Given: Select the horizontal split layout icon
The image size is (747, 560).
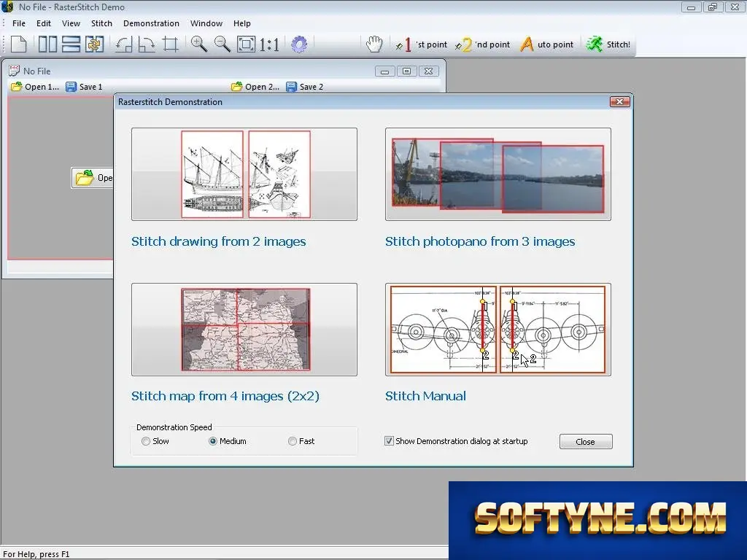Looking at the screenshot, I should click(x=71, y=44).
